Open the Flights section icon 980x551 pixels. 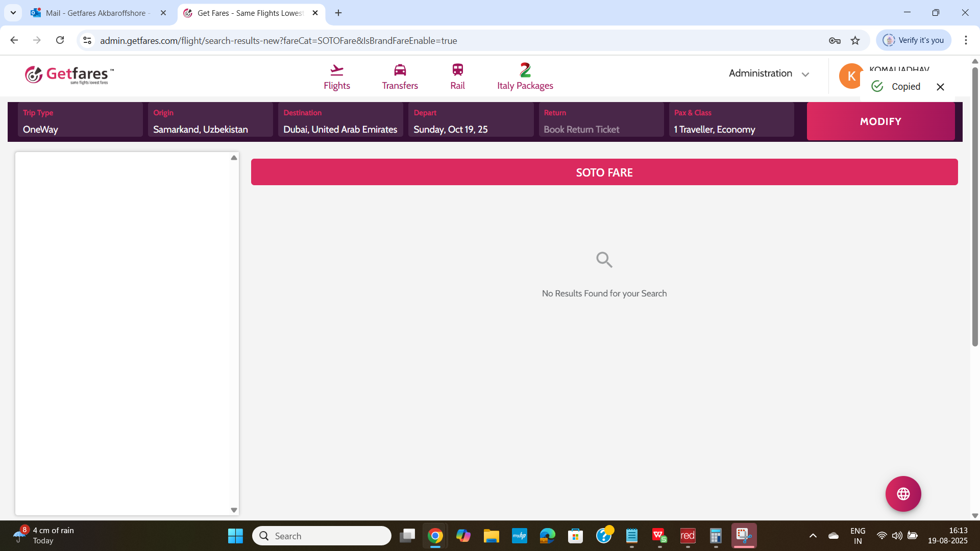(x=336, y=70)
